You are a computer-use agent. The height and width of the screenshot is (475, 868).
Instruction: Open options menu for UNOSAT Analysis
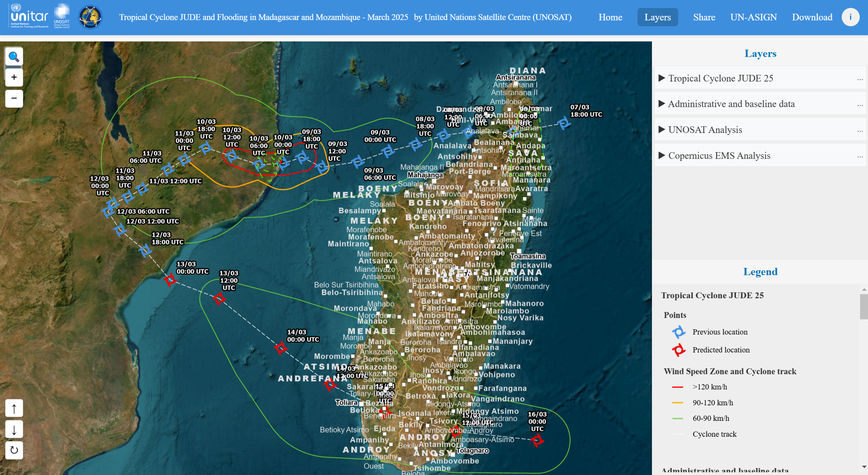[860, 130]
